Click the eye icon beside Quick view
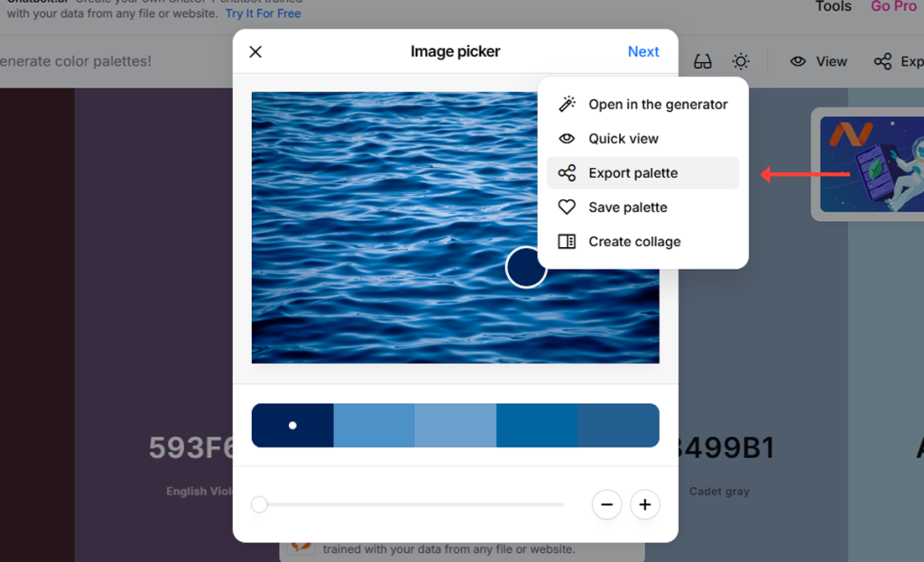924x562 pixels. click(x=567, y=138)
